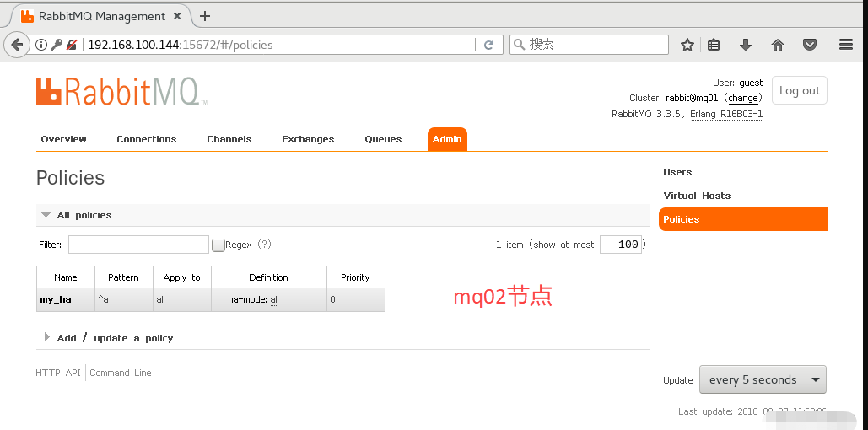Reload the page with the refresh icon

(x=488, y=45)
